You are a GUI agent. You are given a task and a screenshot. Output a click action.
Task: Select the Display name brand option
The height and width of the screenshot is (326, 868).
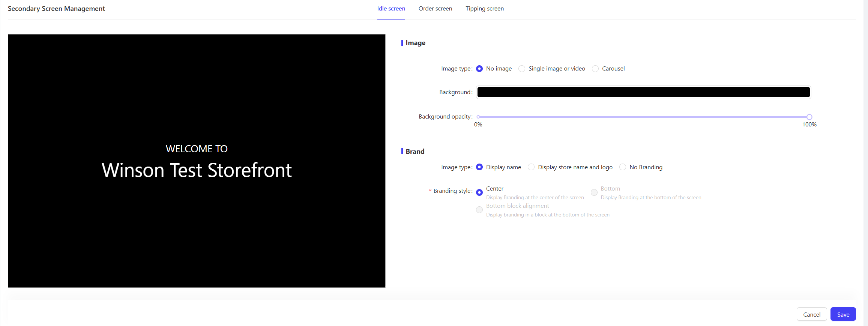click(479, 167)
